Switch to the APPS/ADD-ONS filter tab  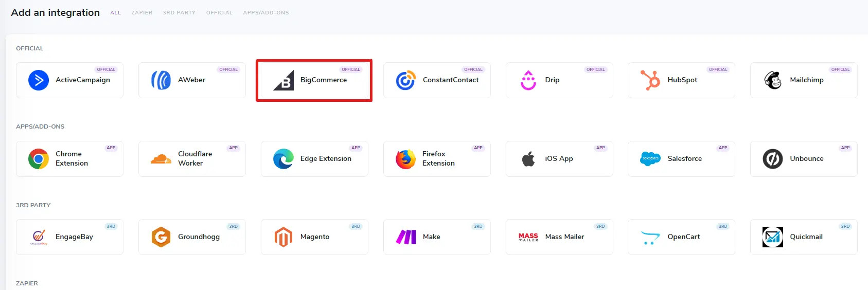pos(266,13)
